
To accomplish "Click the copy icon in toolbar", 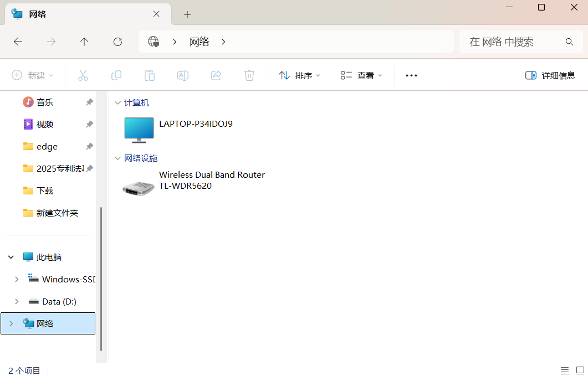I will click(116, 75).
